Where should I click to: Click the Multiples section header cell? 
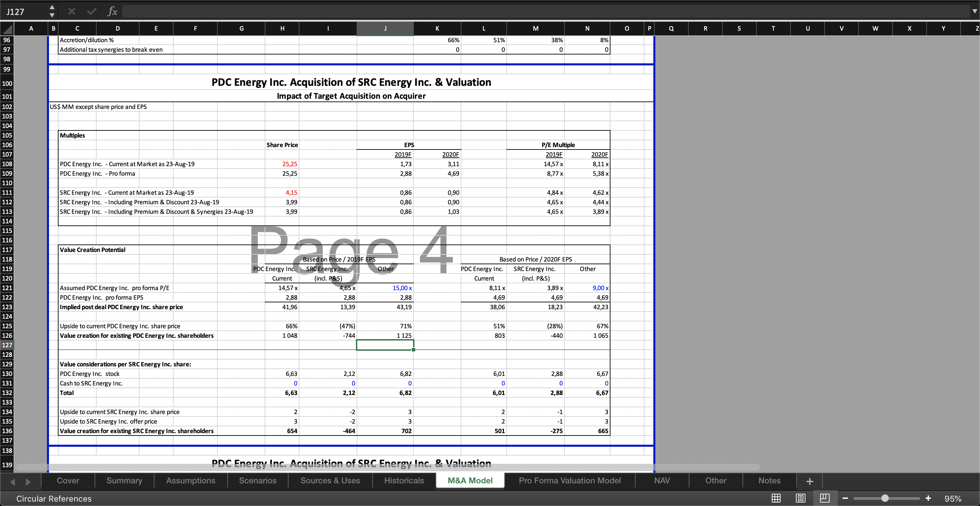pos(77,135)
